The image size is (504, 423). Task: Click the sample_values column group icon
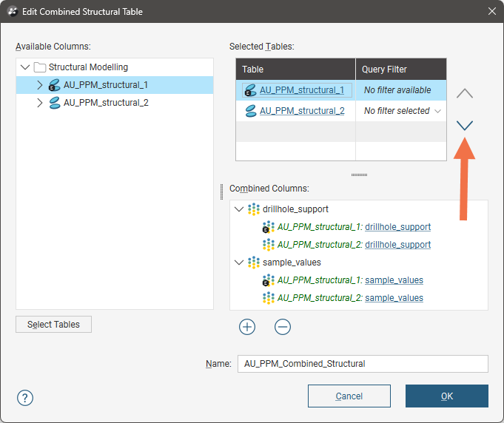[x=254, y=263]
